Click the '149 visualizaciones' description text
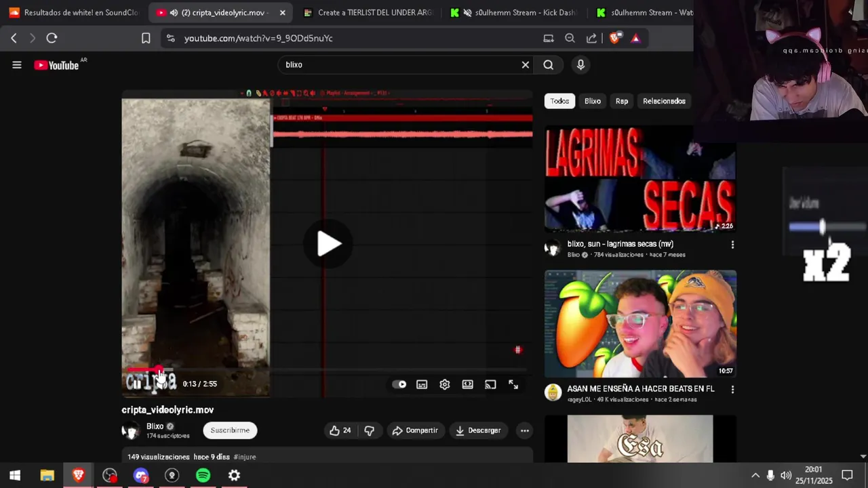The width and height of the screenshot is (868, 488). click(159, 457)
